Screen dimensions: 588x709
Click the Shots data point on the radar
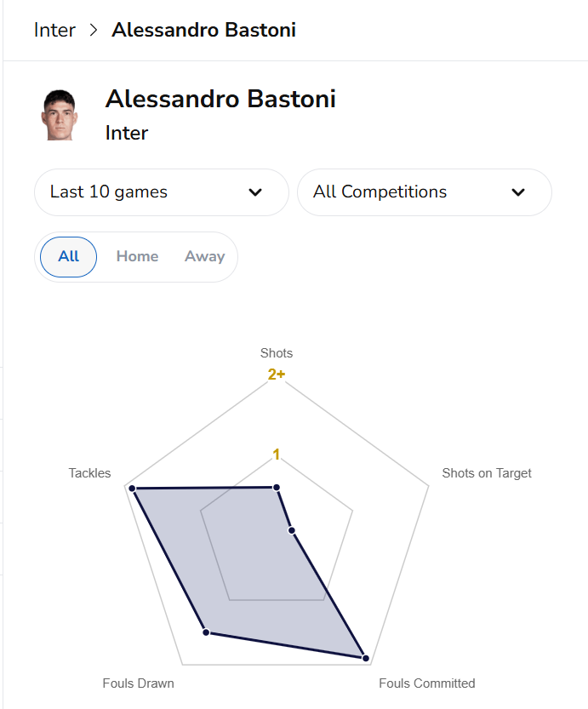276,488
